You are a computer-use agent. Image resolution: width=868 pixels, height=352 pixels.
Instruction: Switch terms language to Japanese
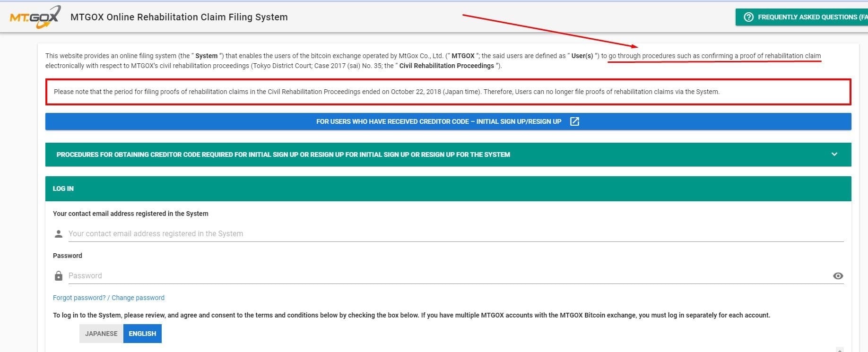pos(101,334)
